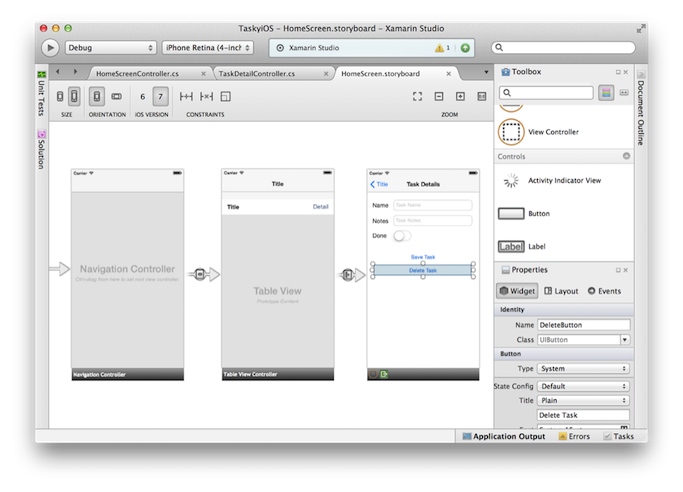Click the zoom out icon
Viewport: 683px width, 492px height.
tap(438, 96)
